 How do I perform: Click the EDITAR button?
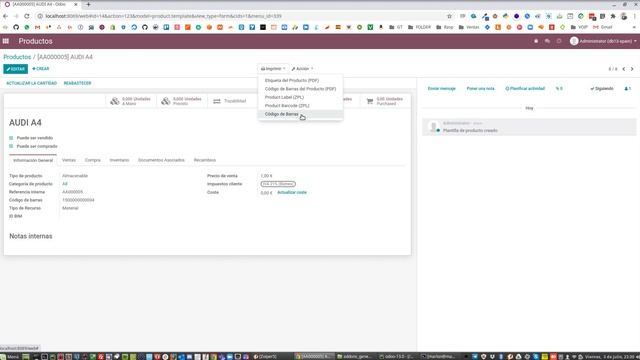[x=16, y=69]
